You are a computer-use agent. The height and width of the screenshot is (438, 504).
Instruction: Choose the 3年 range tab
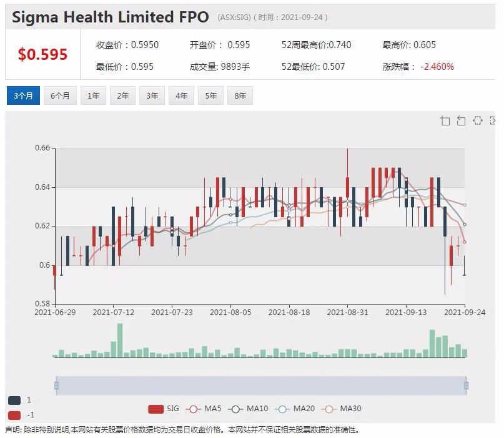click(x=152, y=95)
